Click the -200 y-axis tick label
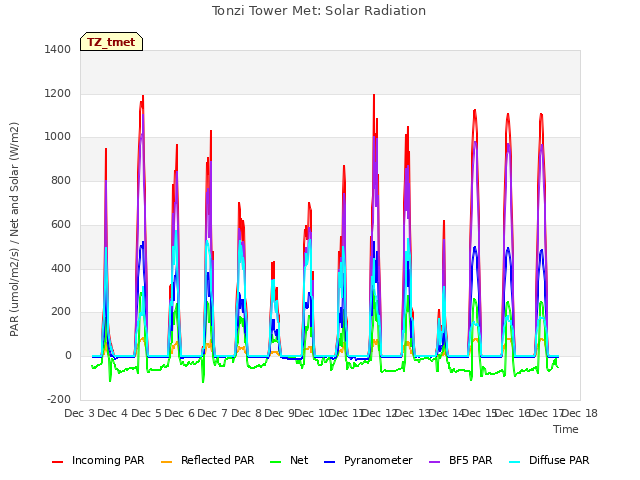640x480 pixels. click(59, 400)
